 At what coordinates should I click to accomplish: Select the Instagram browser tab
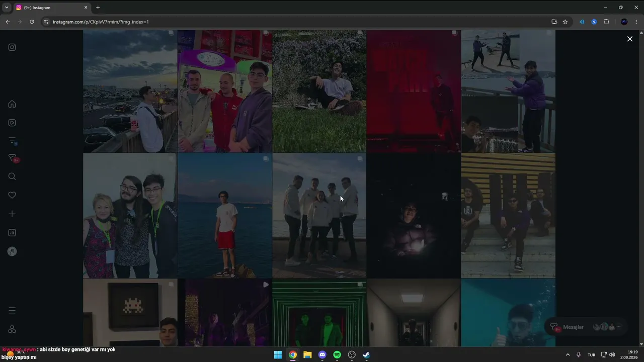(x=52, y=8)
